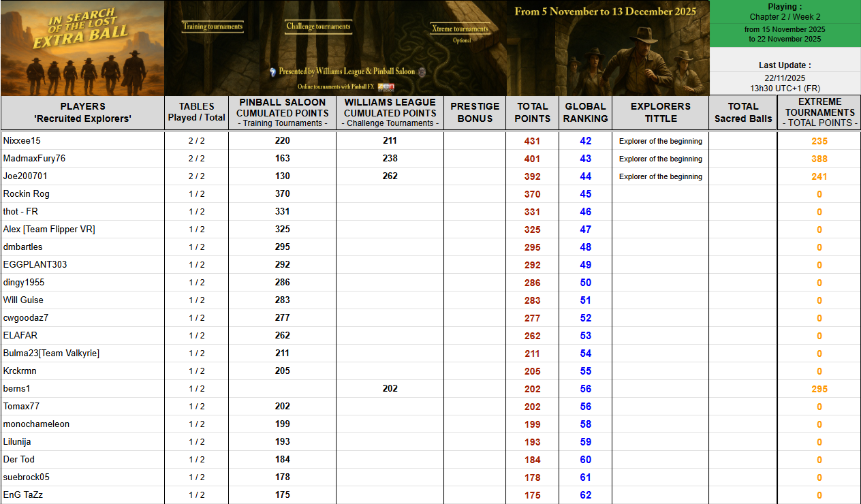Open the Xtreme tournaments link

point(460,29)
